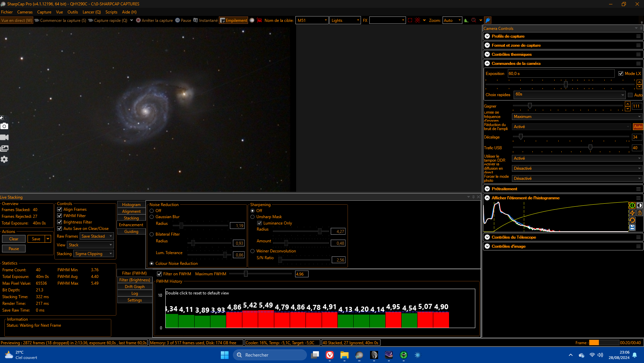Open File Explorer on the taskbar
This screenshot has width=644, height=363.
click(345, 355)
